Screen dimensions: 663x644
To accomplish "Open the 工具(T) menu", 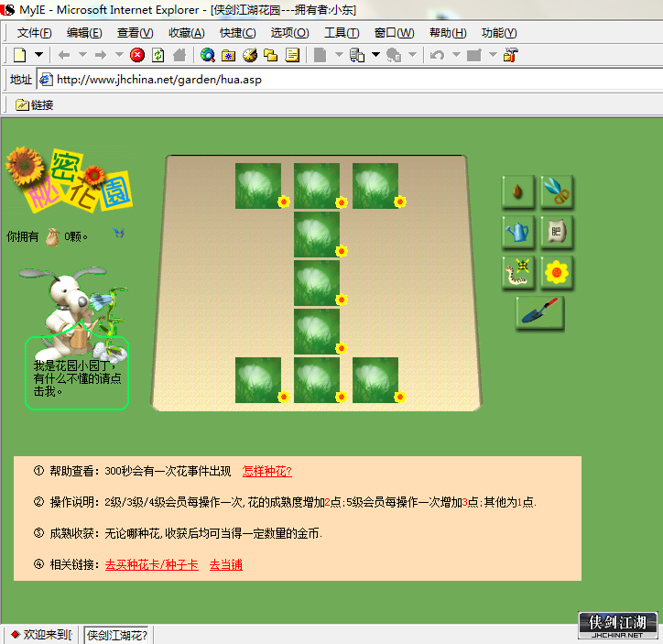I will point(342,33).
